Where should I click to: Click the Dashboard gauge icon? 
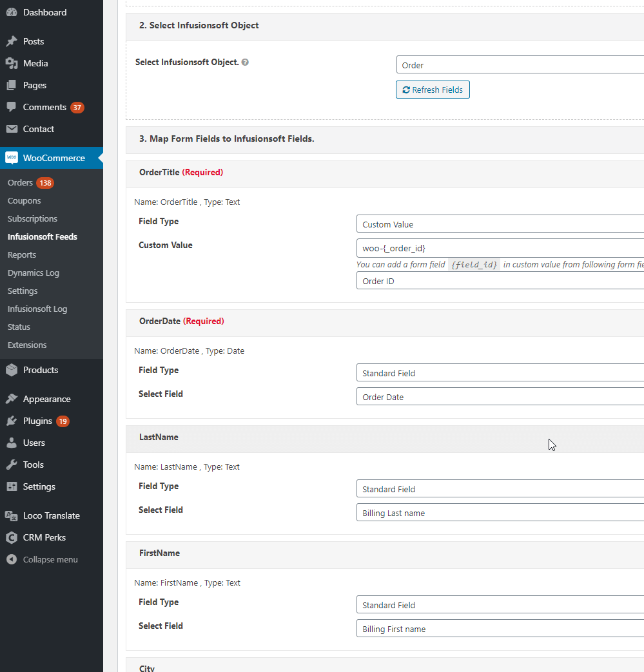point(12,12)
